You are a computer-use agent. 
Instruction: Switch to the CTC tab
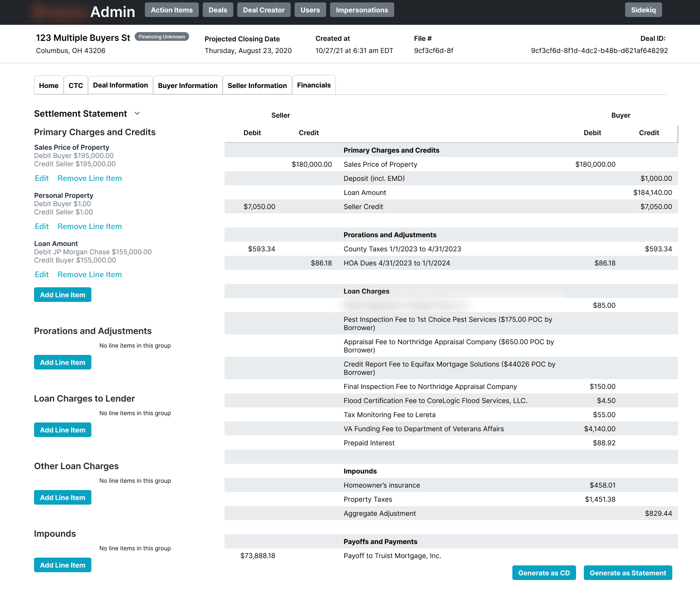tap(76, 85)
